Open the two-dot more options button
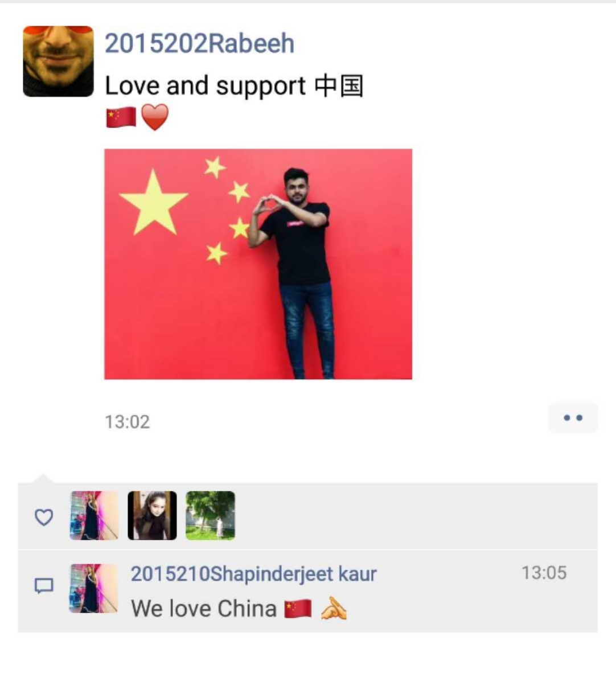The image size is (616, 681). click(573, 418)
